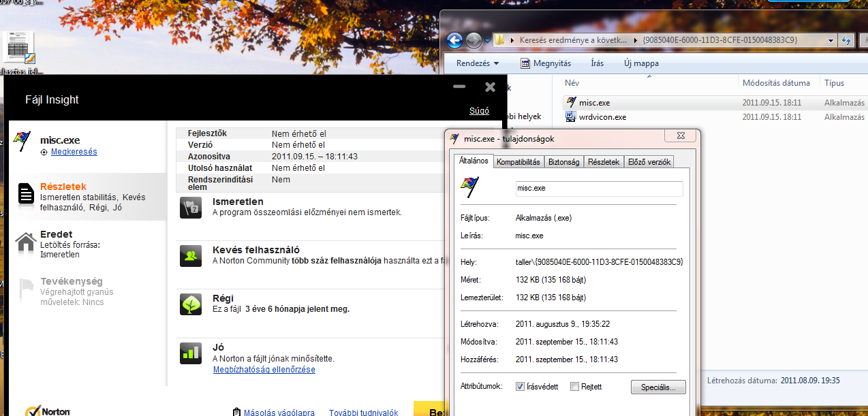
Task: Click the folder icon in Explorer address bar
Action: point(500,39)
